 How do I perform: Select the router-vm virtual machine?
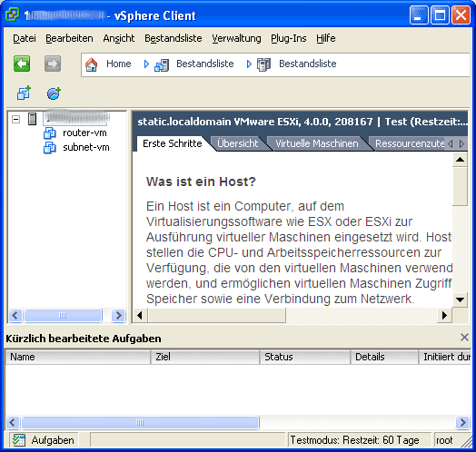[84, 133]
